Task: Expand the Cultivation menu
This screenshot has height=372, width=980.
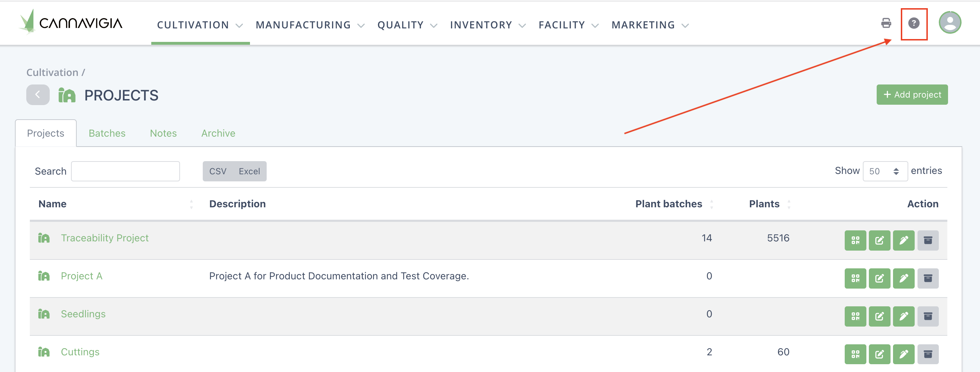Action: click(199, 25)
